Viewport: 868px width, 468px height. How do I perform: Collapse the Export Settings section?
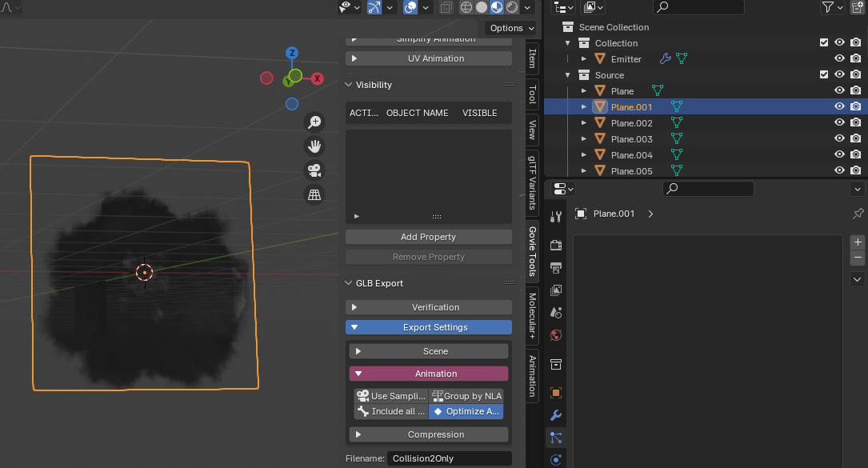[429, 327]
